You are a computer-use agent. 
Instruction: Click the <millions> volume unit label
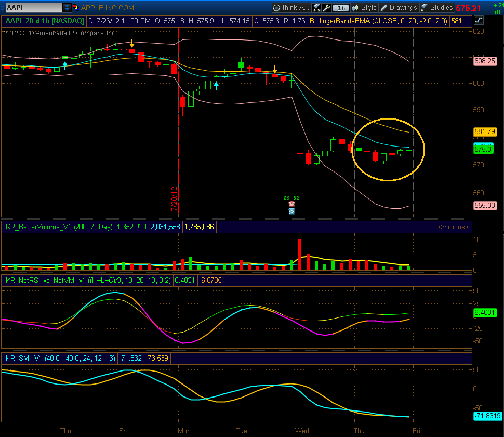pyautogui.click(x=453, y=227)
